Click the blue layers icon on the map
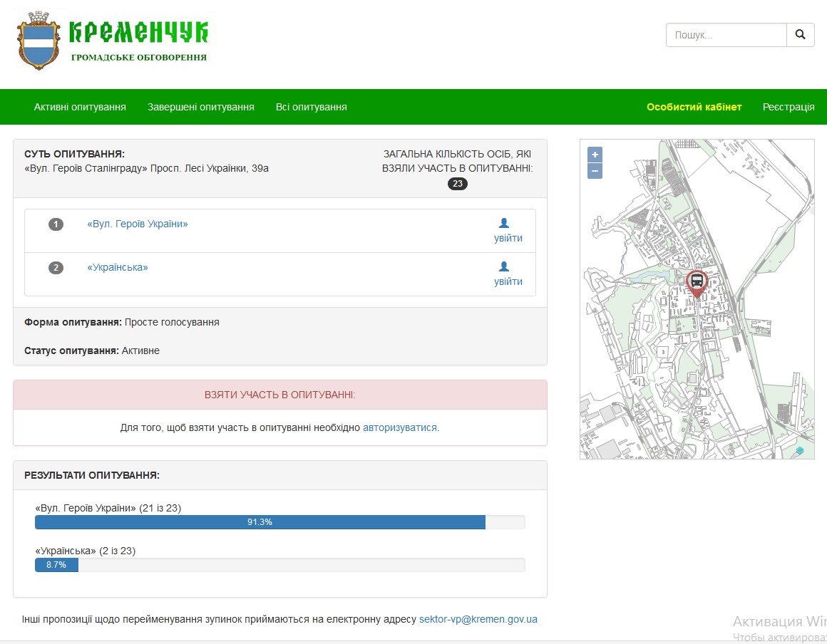The width and height of the screenshot is (827, 644). (x=799, y=450)
